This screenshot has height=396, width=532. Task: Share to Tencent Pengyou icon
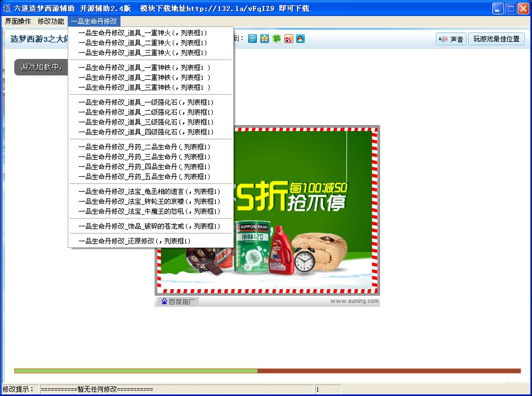[x=253, y=39]
